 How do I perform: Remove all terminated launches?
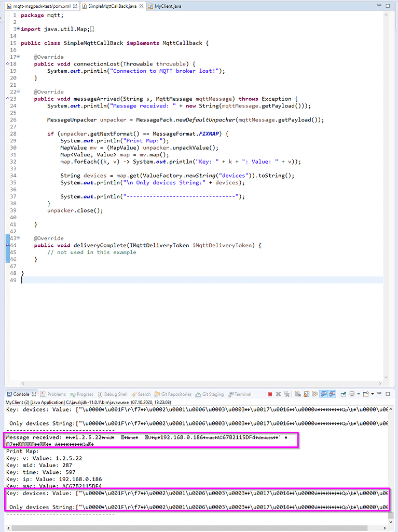coord(287,394)
